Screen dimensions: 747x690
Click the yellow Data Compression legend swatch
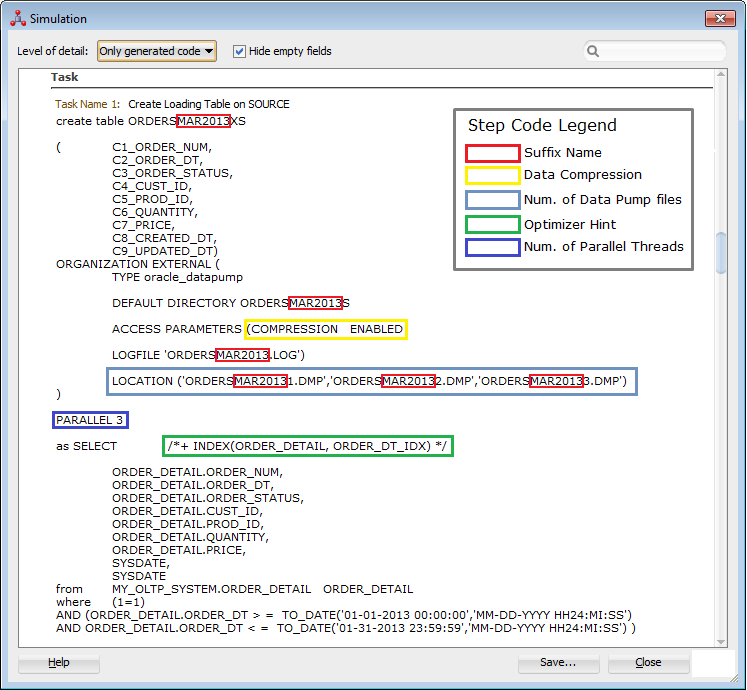pyautogui.click(x=492, y=176)
